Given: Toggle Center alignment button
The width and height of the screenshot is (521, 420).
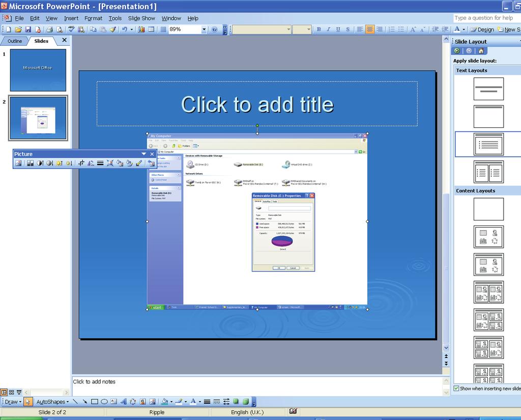Looking at the screenshot, I should coord(370,30).
